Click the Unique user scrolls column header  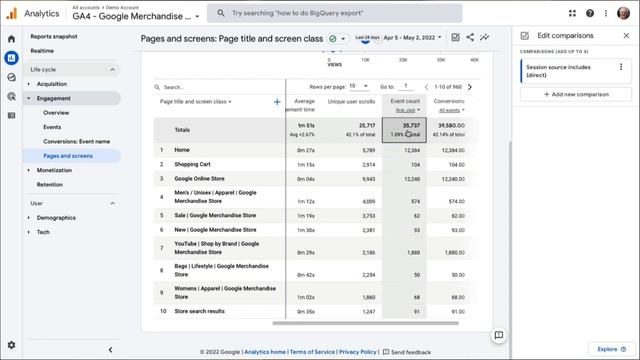351,102
